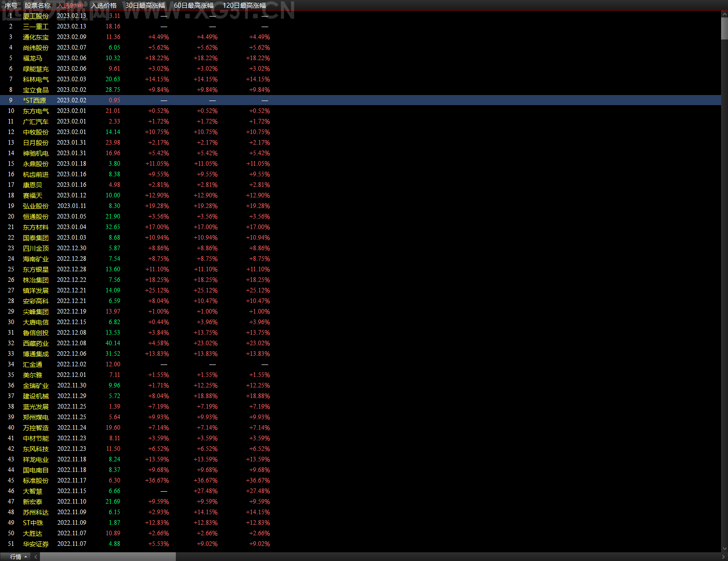The height and width of the screenshot is (561, 728).
Task: Click the 序号 column header
Action: (11, 6)
